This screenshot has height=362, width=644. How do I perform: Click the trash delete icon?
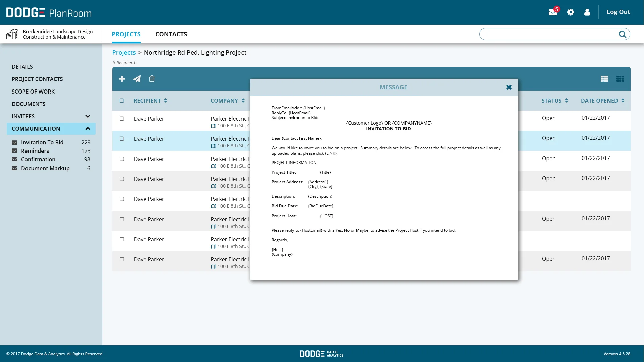coord(152,79)
